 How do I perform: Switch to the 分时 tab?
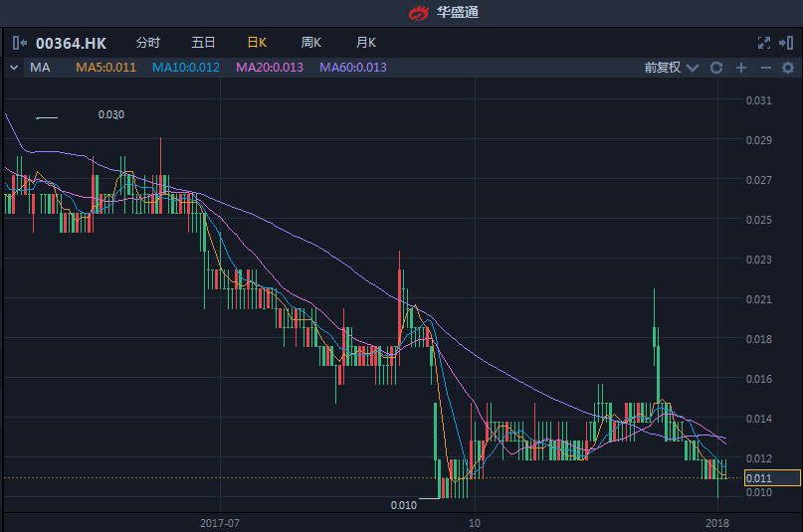[147, 43]
